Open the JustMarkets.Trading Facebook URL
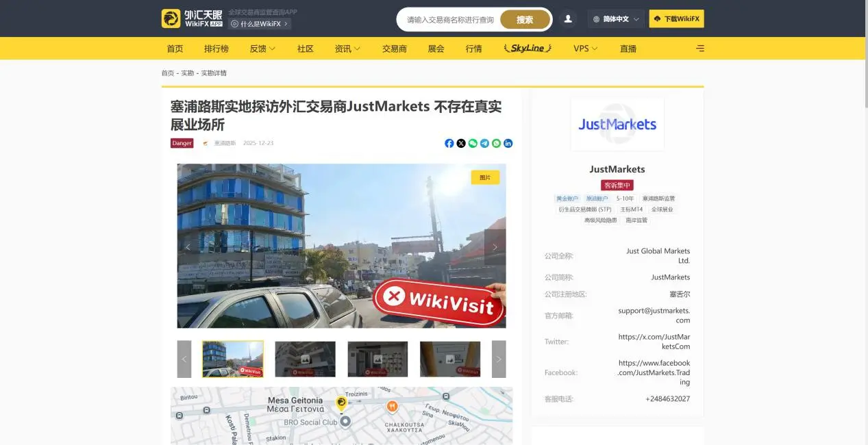 click(x=654, y=372)
